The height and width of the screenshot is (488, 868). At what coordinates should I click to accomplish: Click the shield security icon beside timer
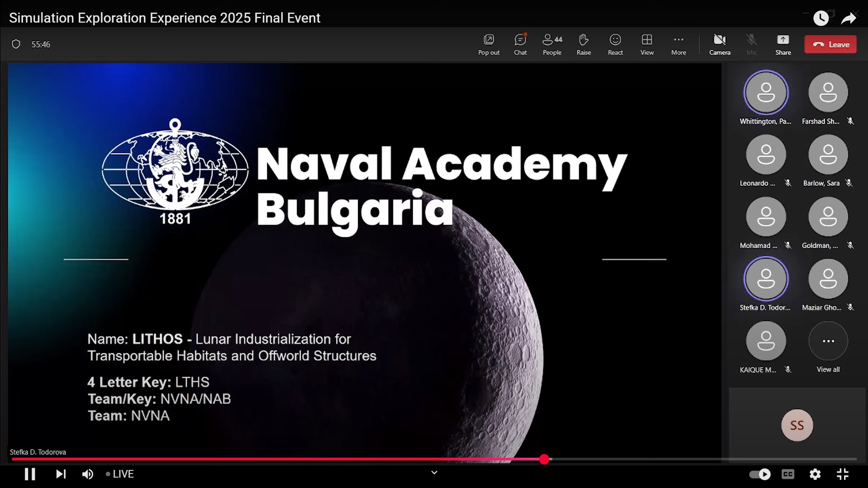tap(16, 44)
